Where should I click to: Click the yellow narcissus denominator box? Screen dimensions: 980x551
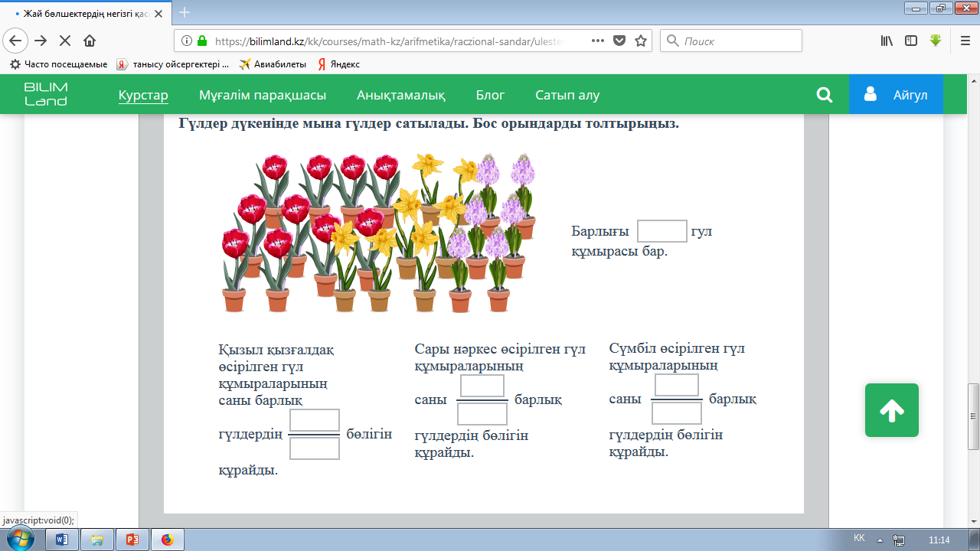point(482,414)
